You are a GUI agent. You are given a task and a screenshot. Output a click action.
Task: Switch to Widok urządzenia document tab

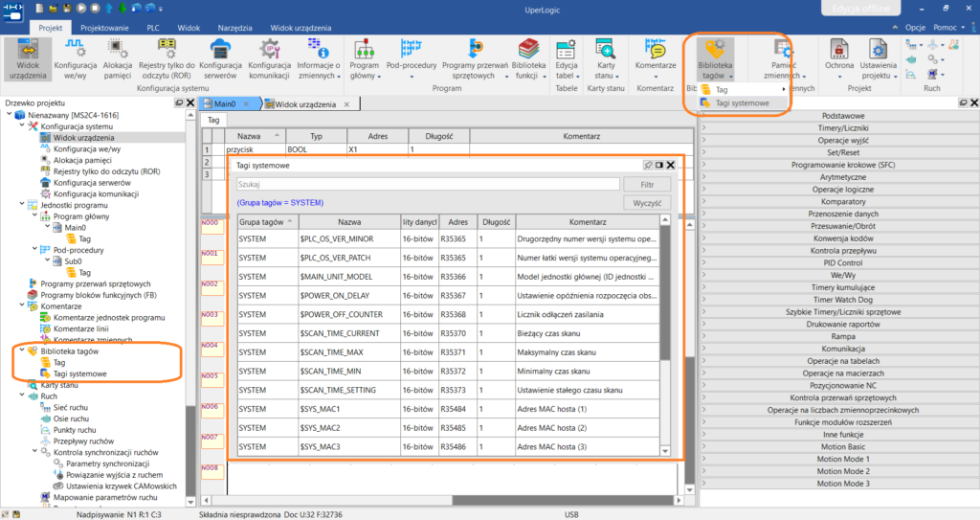[305, 104]
